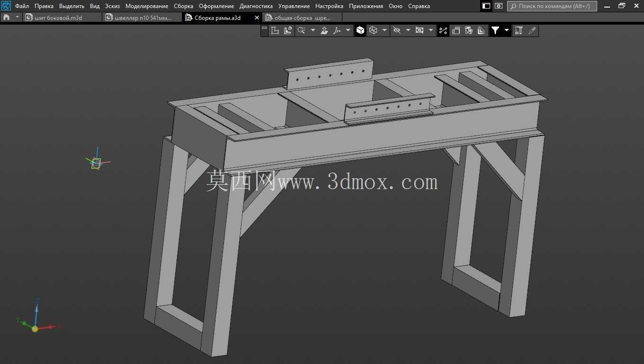The width and height of the screenshot is (644, 364).
Task: Switch to tab швеллер п10 541мм
Action: (143, 18)
